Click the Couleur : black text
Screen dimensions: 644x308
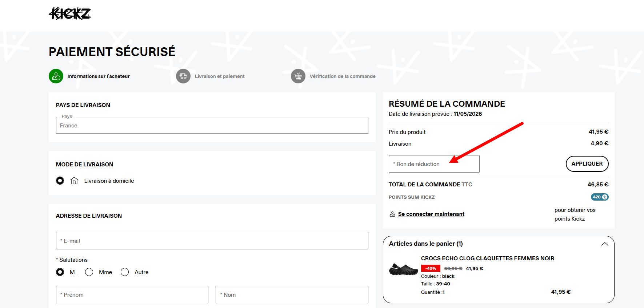438,276
